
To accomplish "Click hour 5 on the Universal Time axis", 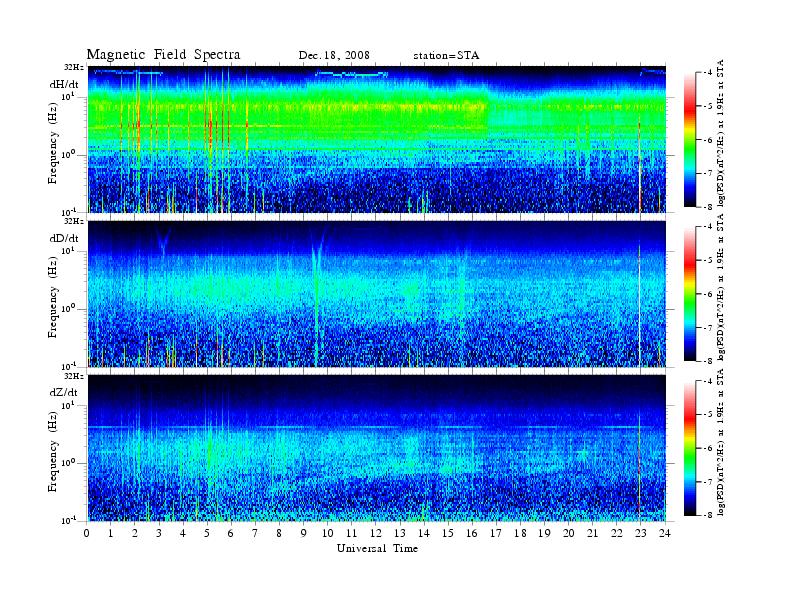I will (x=207, y=533).
